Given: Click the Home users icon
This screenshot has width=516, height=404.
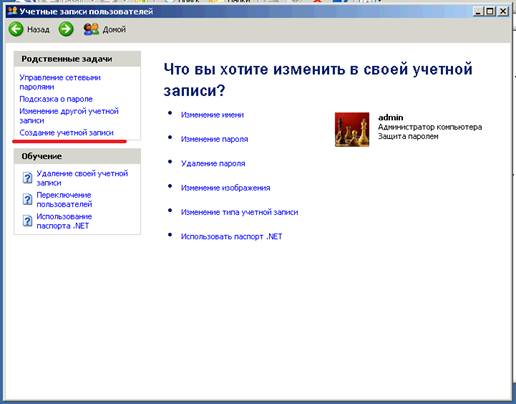Looking at the screenshot, I should (91, 29).
